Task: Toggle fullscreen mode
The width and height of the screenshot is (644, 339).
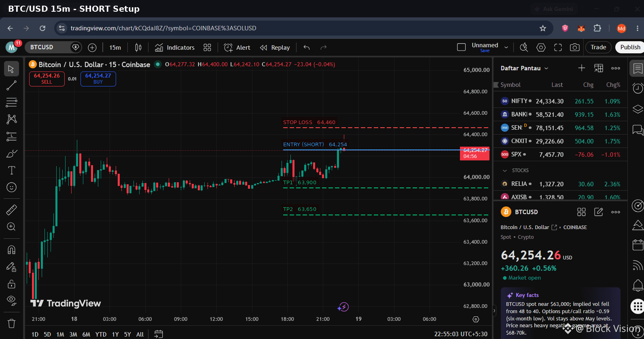Action: (558, 48)
